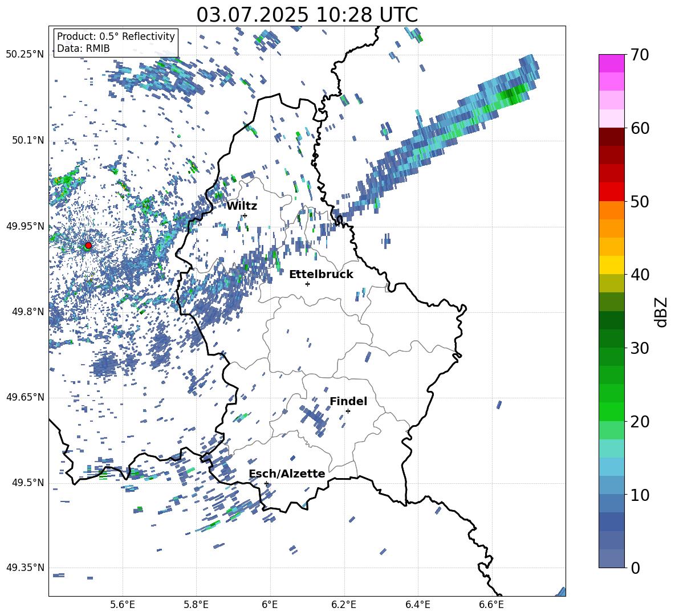Click the red radar site marker
Screen dimensions: 675x616
pos(88,246)
